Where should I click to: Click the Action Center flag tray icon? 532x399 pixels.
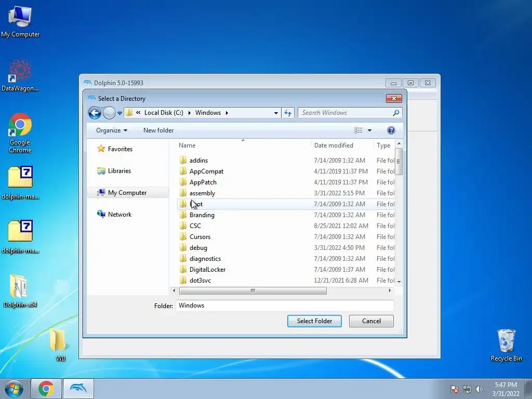[455, 389]
